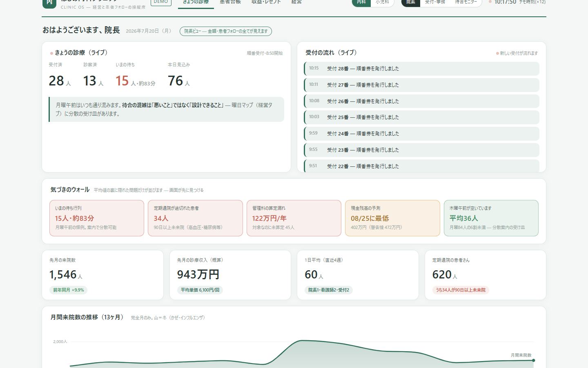Click the green 内 clinic logo icon
Image resolution: width=588 pixels, height=368 pixels.
pos(49,2)
